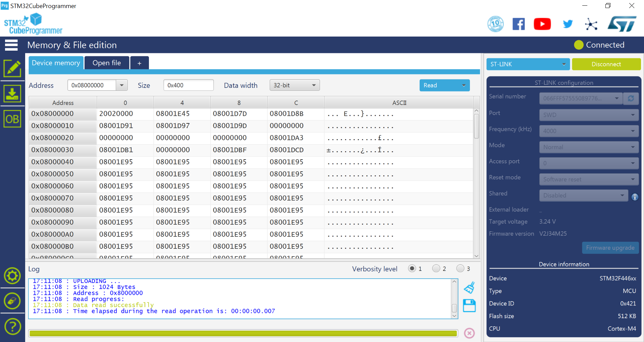Select row address 0x08000030
Viewport: 644px width, 342px height.
point(63,150)
